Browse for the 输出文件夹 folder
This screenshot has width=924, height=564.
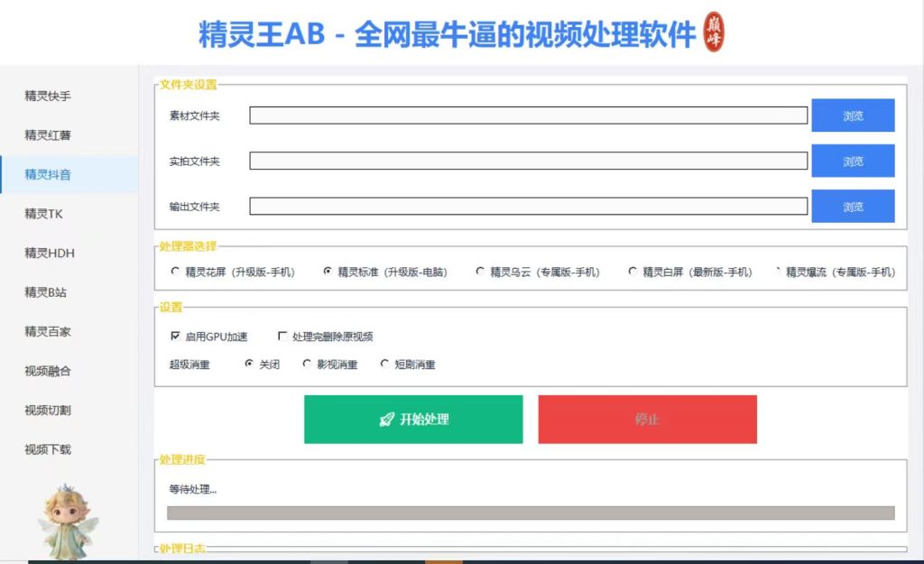[853, 207]
